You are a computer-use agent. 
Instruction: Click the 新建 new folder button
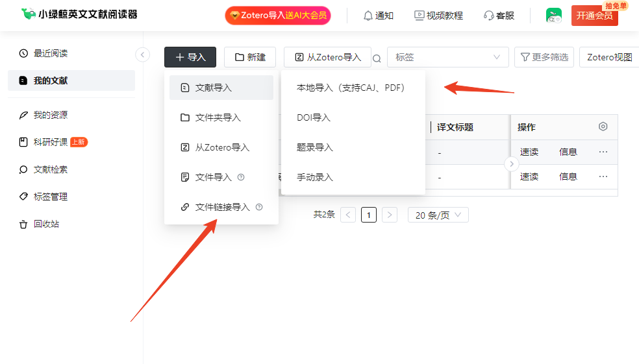click(250, 57)
